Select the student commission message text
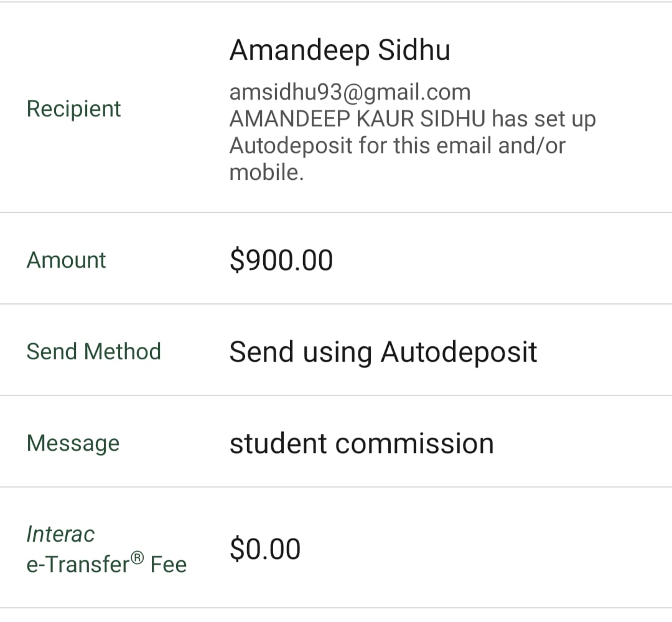672x622 pixels. coord(362,443)
